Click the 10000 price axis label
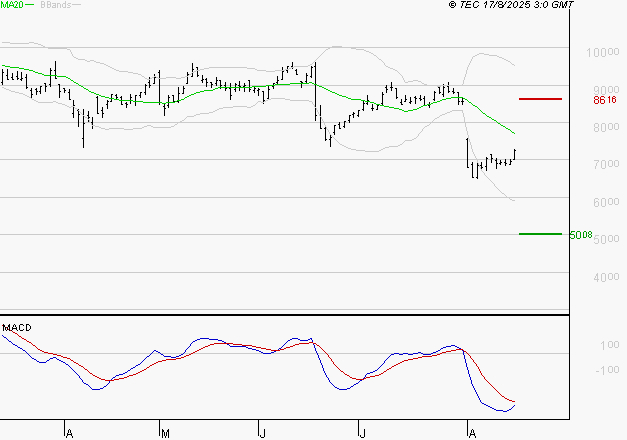The width and height of the screenshot is (627, 440). click(x=601, y=52)
